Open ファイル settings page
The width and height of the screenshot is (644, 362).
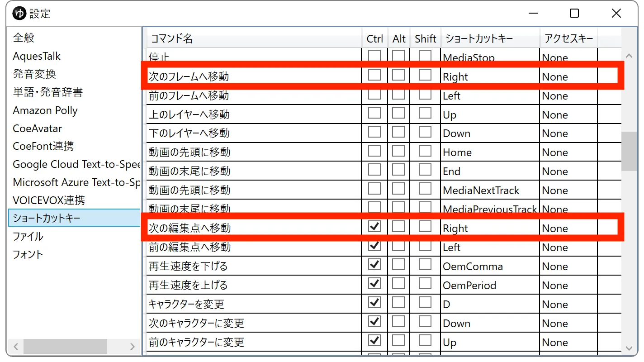click(28, 236)
